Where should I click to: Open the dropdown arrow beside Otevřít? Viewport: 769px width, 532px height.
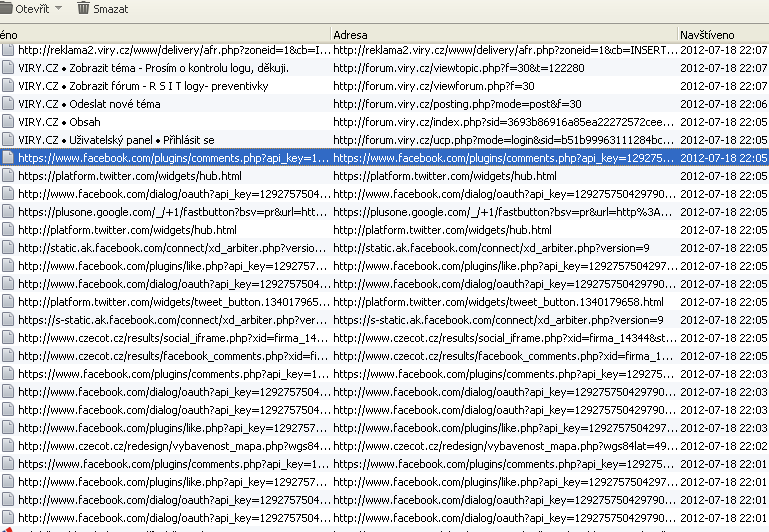coord(58,8)
